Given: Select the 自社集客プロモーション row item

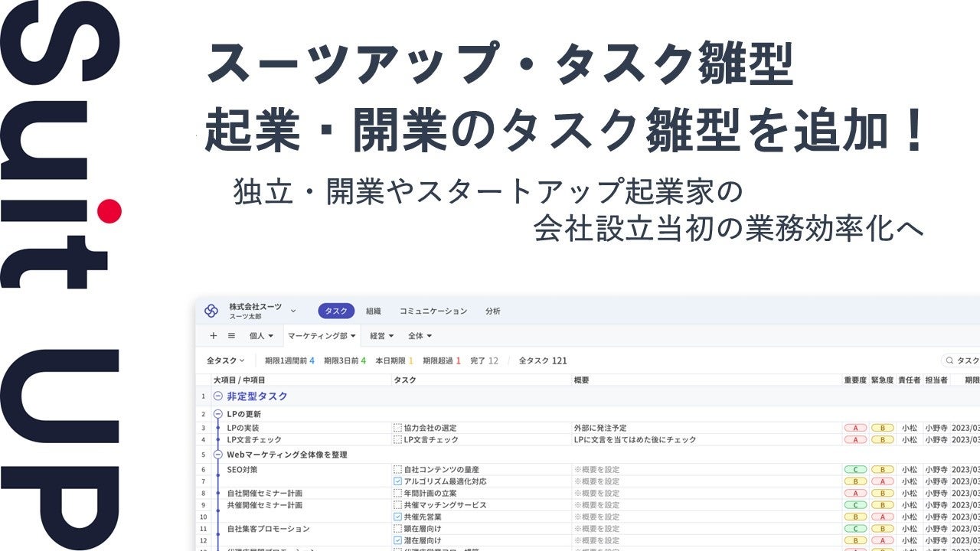Looking at the screenshot, I should [268, 529].
